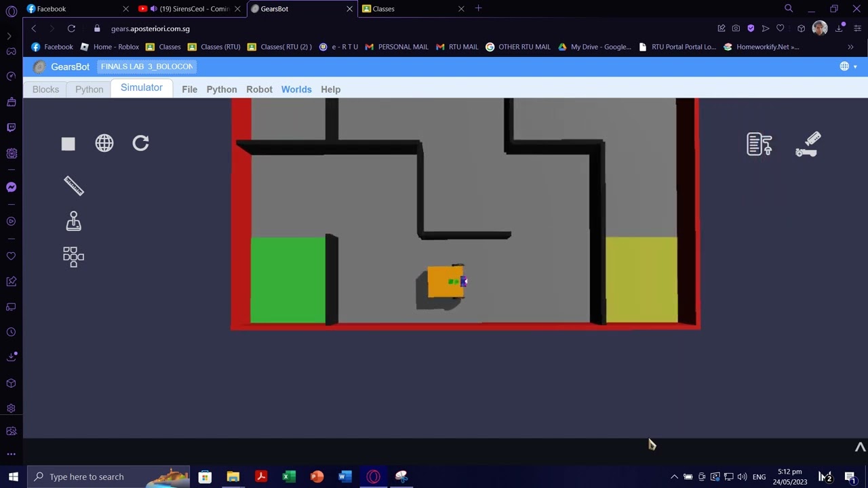The height and width of the screenshot is (488, 868).
Task: Open Opera easy setup sliders icon
Action: (x=856, y=28)
